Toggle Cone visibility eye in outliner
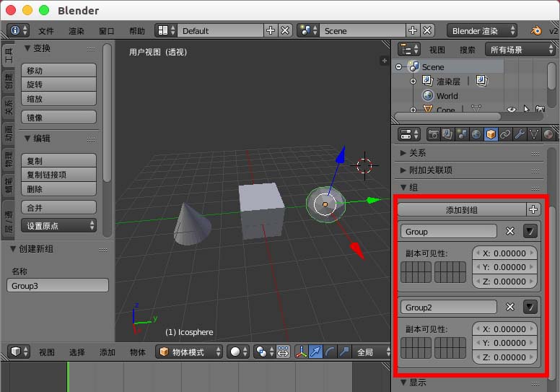560x392 pixels. coord(512,109)
